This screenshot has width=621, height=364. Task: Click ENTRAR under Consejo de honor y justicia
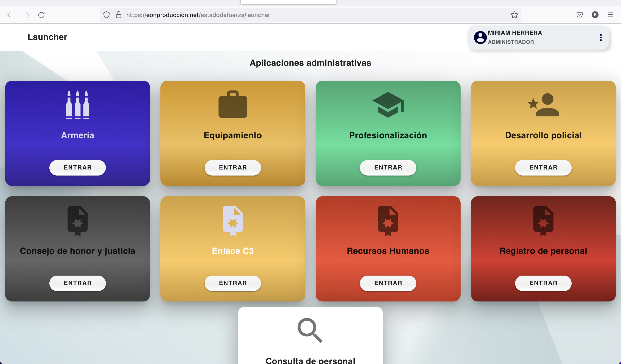point(78,283)
